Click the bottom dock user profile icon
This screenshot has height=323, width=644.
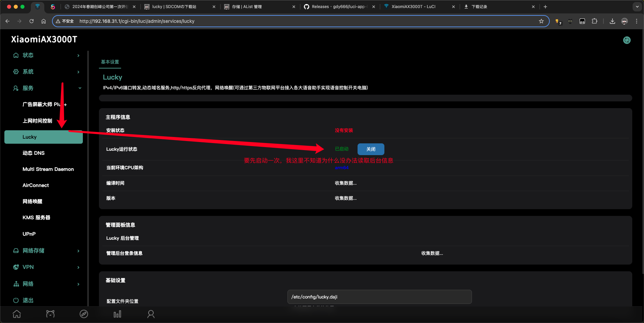click(x=151, y=314)
